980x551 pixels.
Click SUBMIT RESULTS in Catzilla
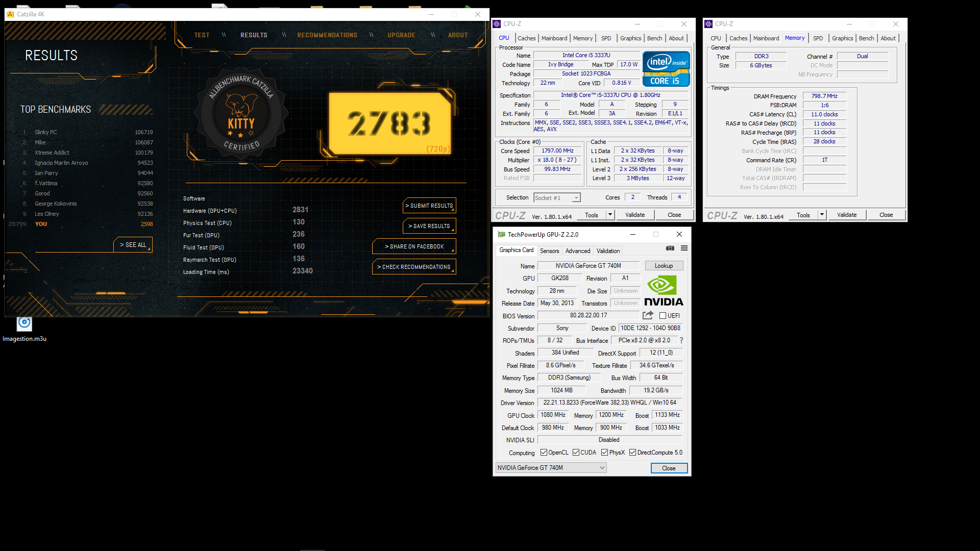(x=429, y=206)
